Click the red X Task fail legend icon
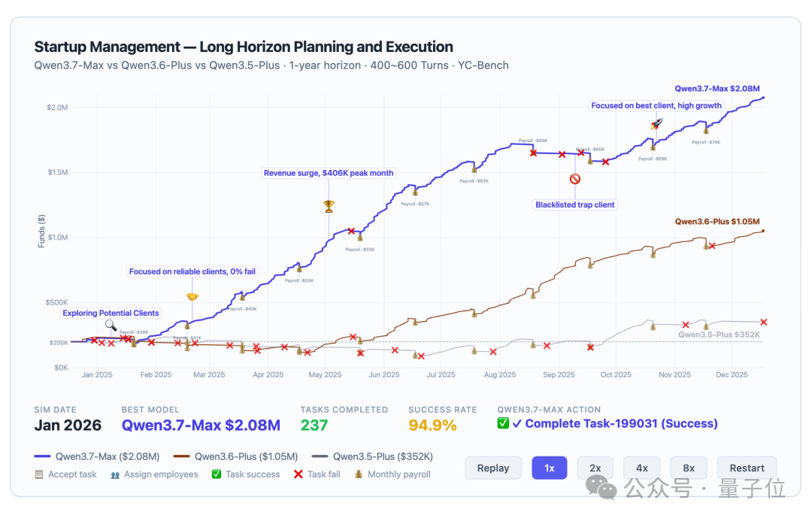Screen dimensions: 812x521 pos(298,474)
